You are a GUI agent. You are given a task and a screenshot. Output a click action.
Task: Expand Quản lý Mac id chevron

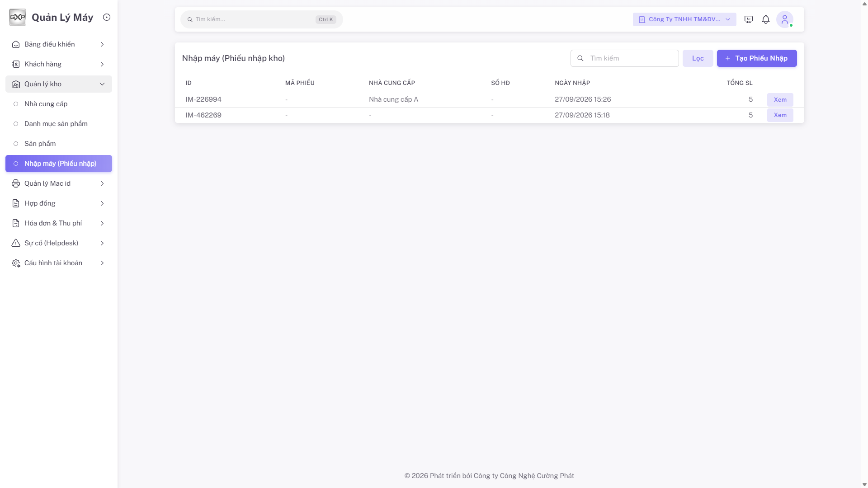point(102,183)
